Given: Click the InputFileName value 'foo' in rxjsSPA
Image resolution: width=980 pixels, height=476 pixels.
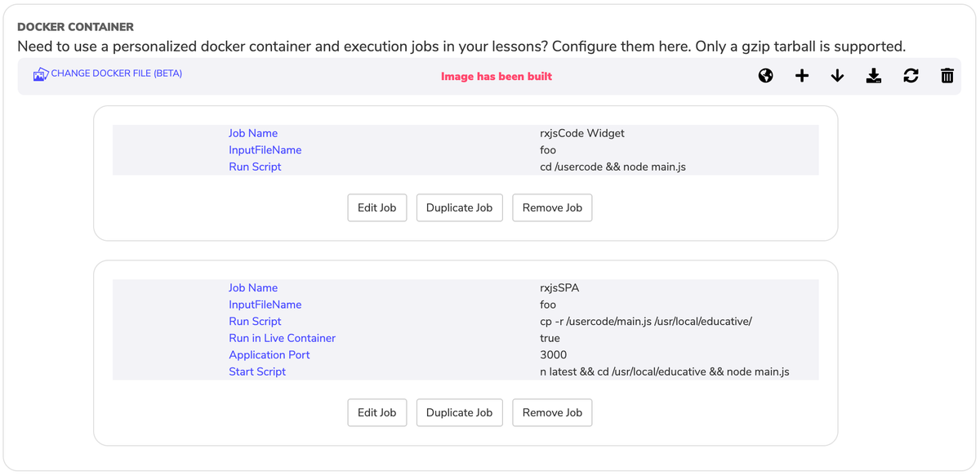Looking at the screenshot, I should (548, 305).
